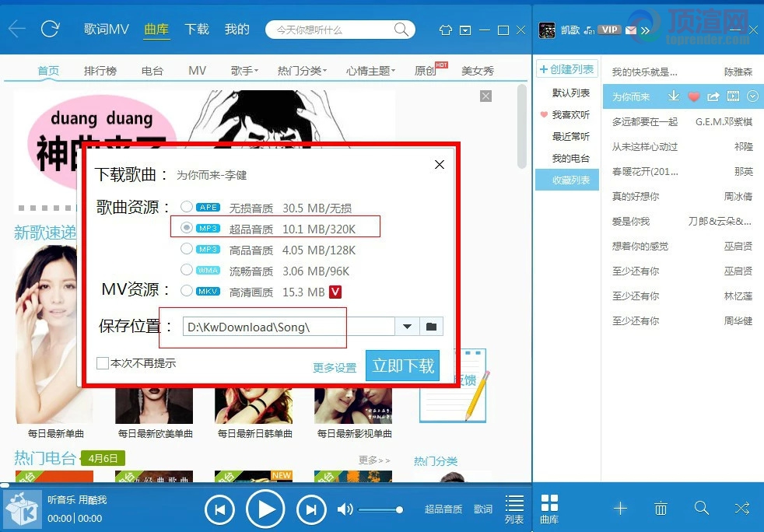Viewport: 764px width, 532px height.
Task: Open the 我的 tab
Action: click(x=237, y=30)
